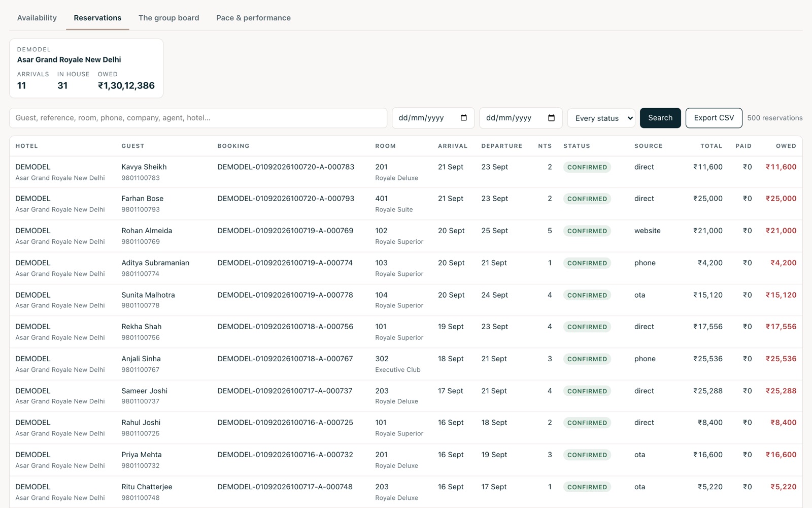Select guest name Rahul Joshi
Screen dimensions: 812x508
pyautogui.click(x=141, y=423)
